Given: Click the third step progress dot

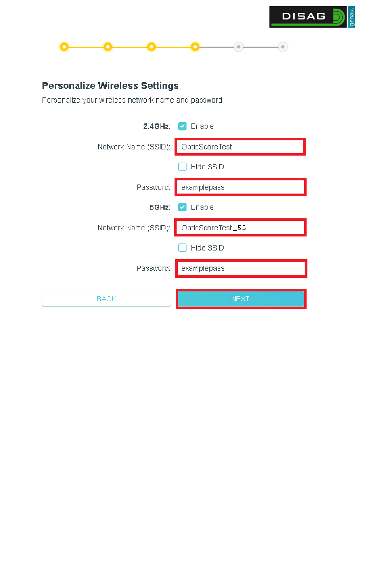Looking at the screenshot, I should tap(151, 47).
